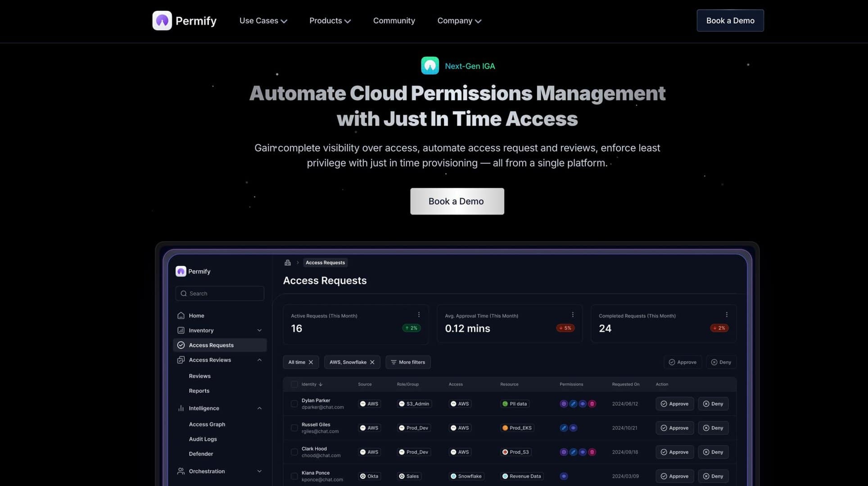
Task: Open the kebab menu on Active Requests card
Action: pos(419,314)
